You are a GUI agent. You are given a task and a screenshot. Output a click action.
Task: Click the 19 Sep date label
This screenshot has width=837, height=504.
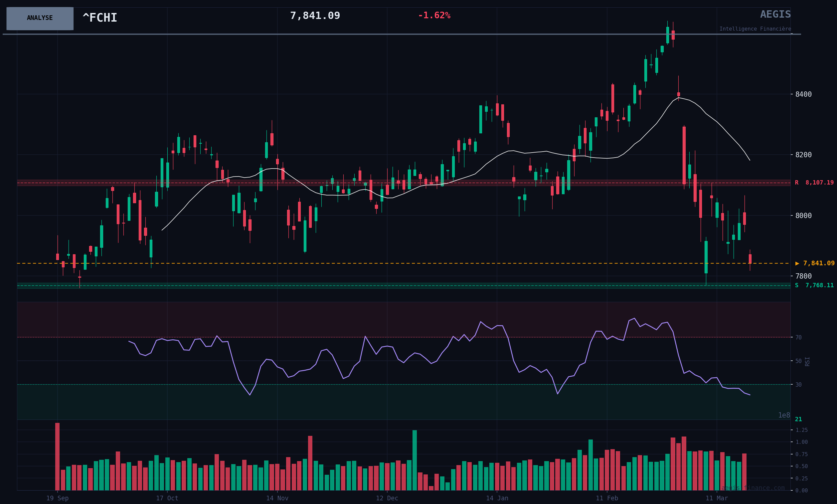point(58,498)
